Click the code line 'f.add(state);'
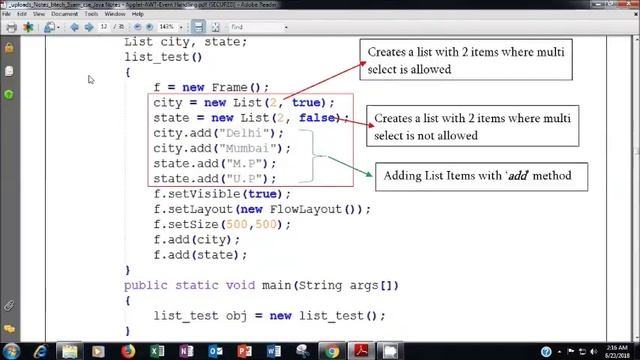 coord(200,255)
